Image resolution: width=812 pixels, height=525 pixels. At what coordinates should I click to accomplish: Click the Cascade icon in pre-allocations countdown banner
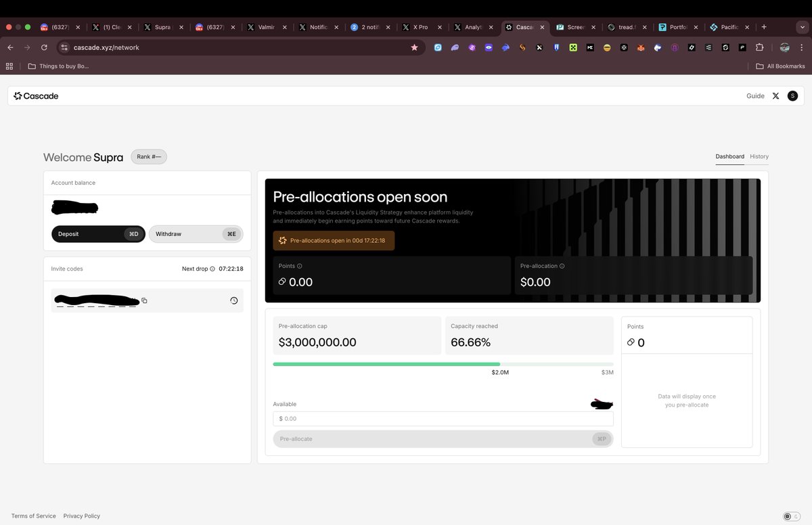coord(283,240)
